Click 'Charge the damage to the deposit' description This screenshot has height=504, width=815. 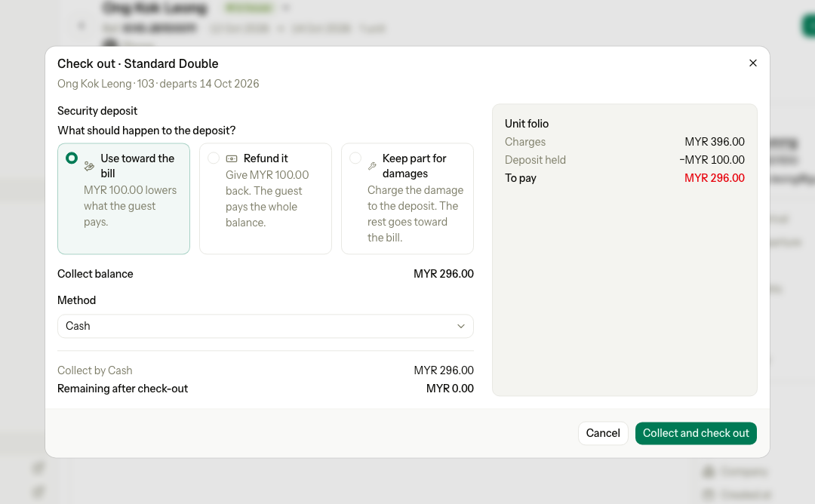point(415,214)
